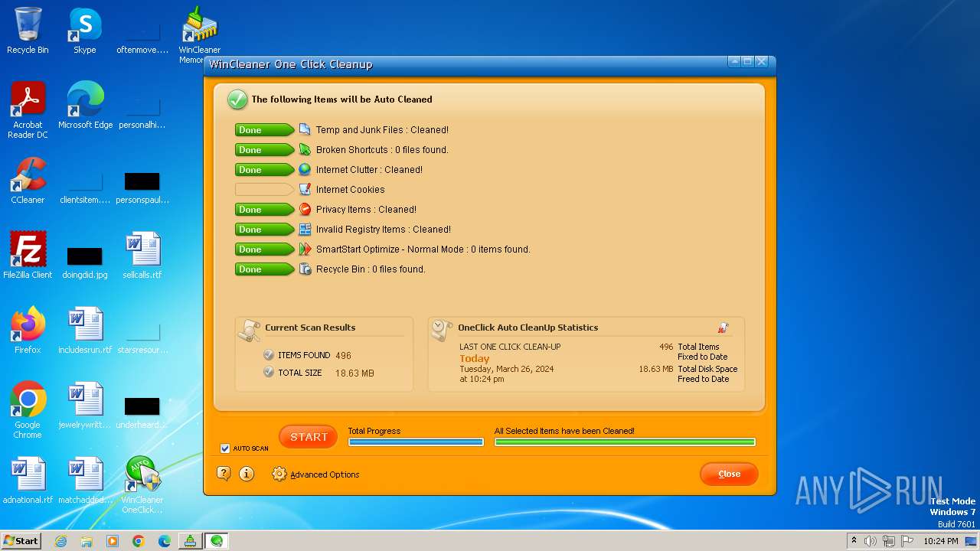This screenshot has height=551, width=980.
Task: Open Chrome from the taskbar
Action: tap(138, 541)
